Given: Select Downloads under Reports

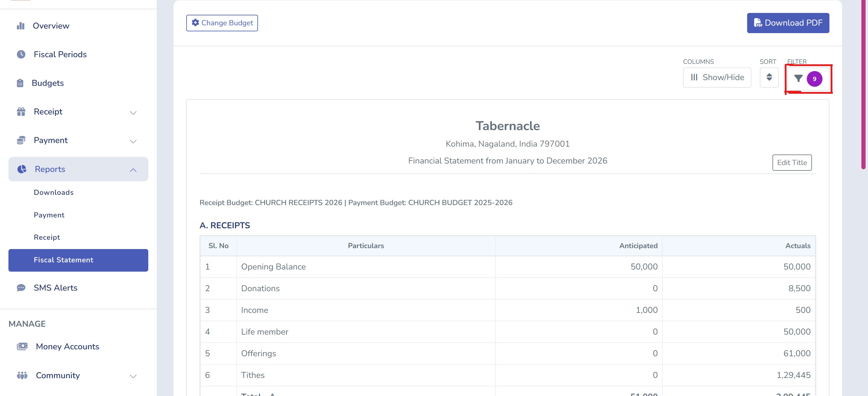Looking at the screenshot, I should (x=54, y=192).
